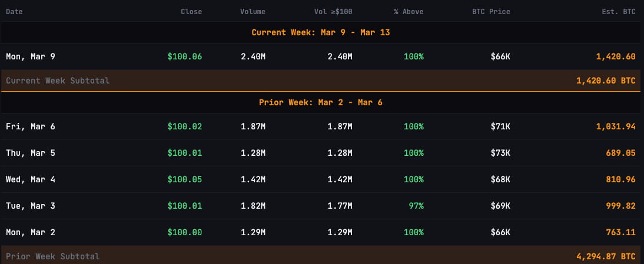Viewport: 644px width, 264px height.
Task: Click the Prior Week: Mar 2 - Mar 6 heading
Action: click(321, 102)
